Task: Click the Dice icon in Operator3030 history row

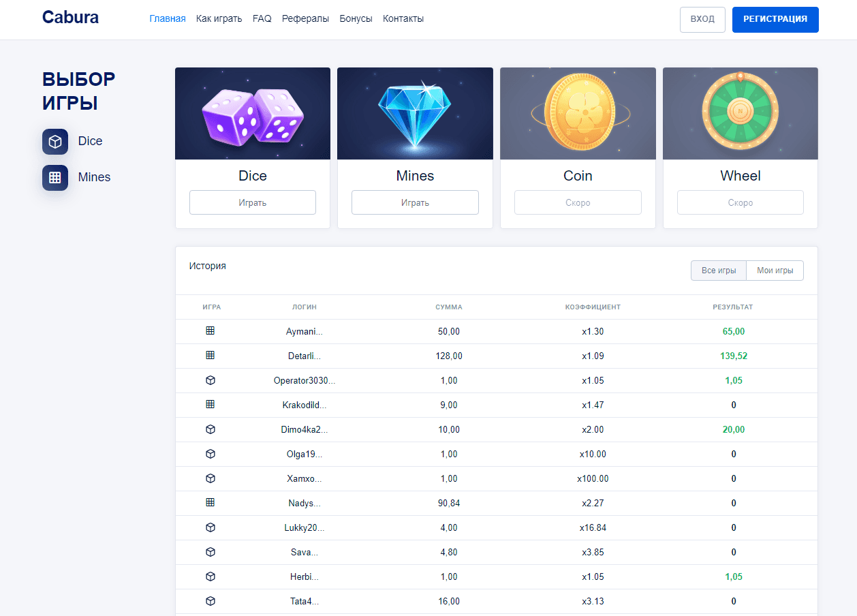Action: point(211,380)
